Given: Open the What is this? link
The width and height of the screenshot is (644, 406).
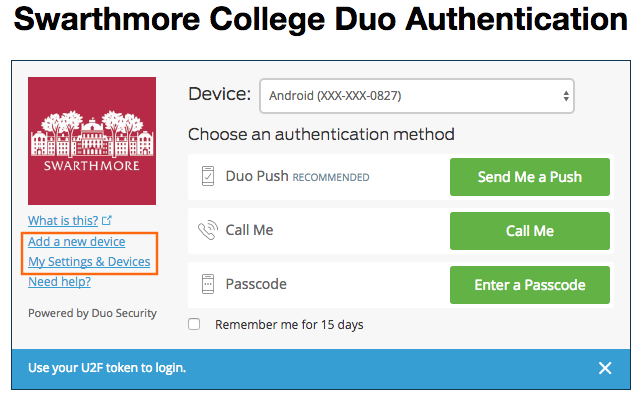Looking at the screenshot, I should point(62,221).
